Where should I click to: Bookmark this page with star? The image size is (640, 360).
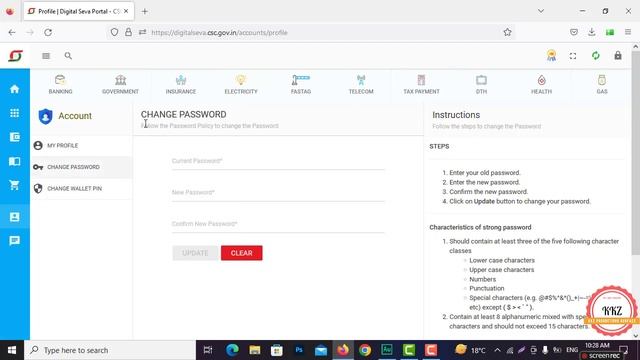[507, 32]
